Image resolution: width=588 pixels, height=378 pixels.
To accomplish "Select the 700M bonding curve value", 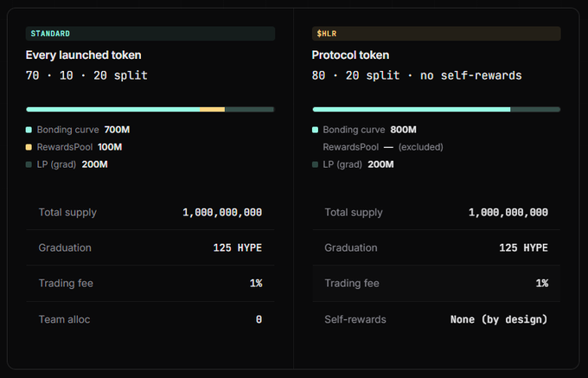I will pyautogui.click(x=117, y=130).
